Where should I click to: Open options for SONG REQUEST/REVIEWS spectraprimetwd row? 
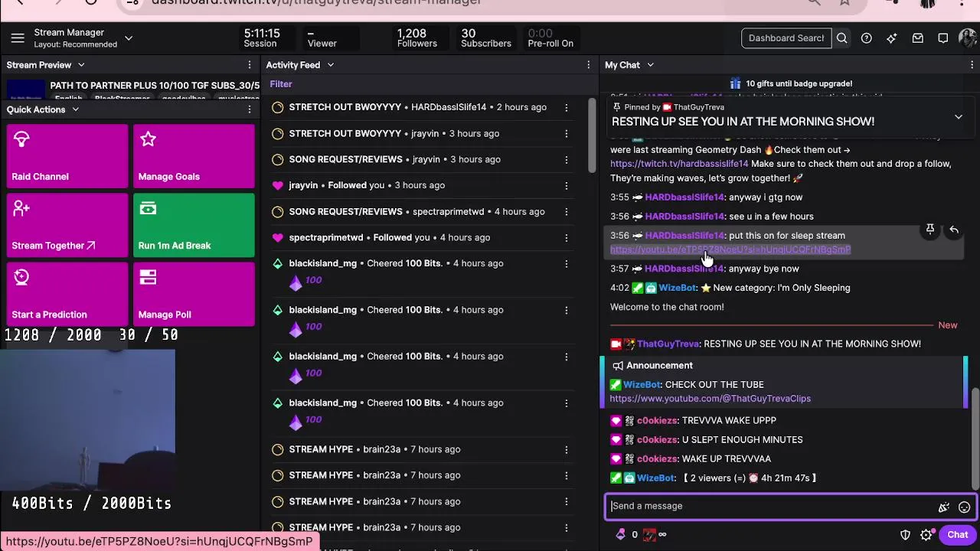[566, 211]
